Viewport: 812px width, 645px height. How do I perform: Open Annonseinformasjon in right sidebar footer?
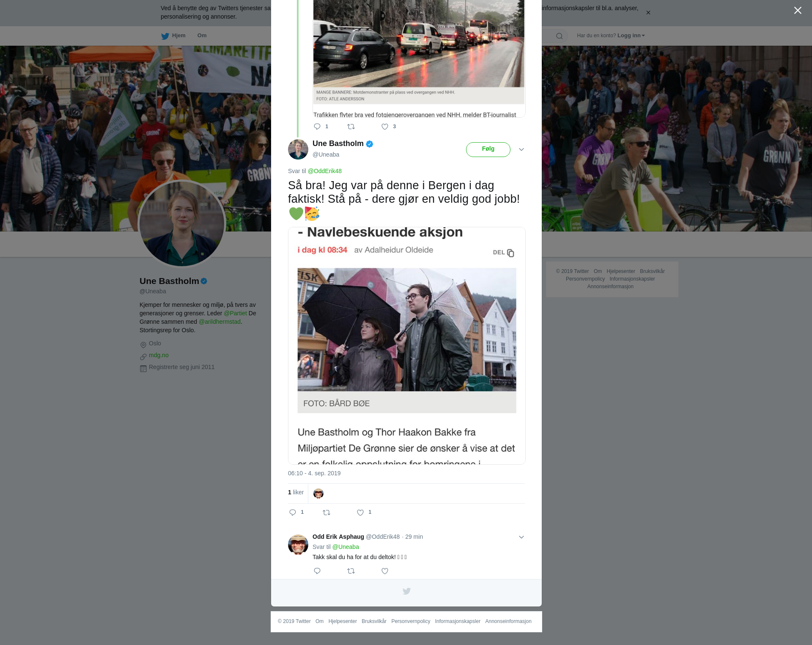610,287
